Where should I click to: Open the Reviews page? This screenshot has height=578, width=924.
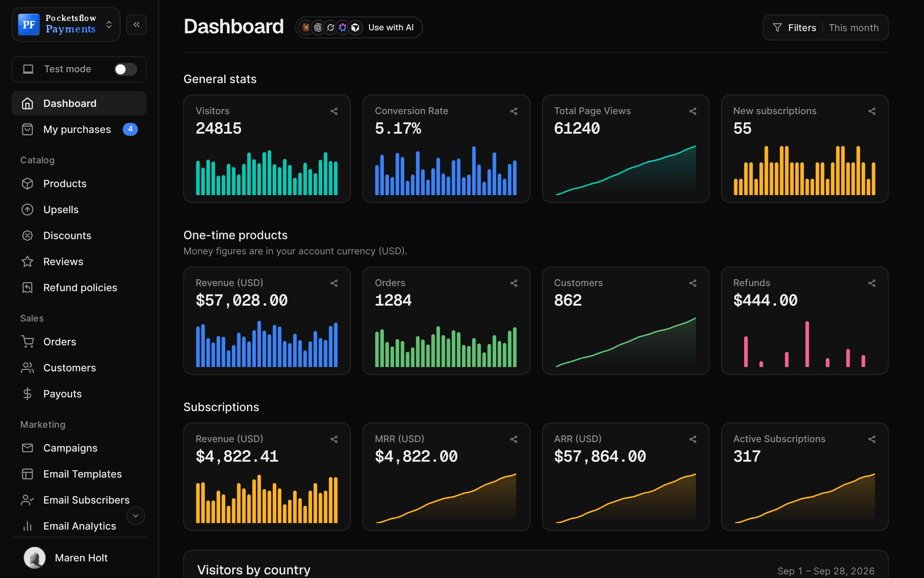pos(79,261)
